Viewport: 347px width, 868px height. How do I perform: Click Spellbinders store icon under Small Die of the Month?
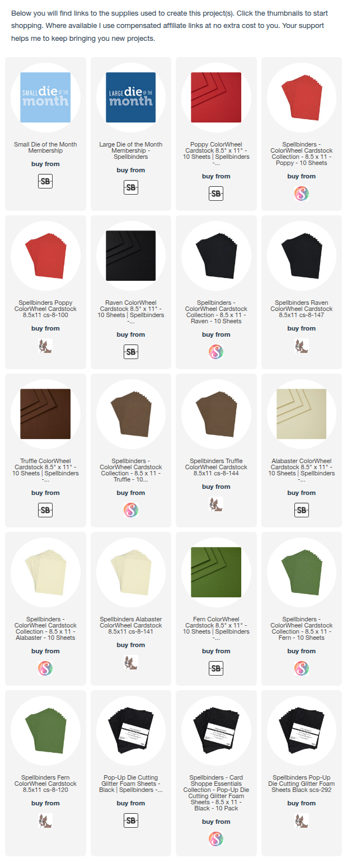coord(45,182)
